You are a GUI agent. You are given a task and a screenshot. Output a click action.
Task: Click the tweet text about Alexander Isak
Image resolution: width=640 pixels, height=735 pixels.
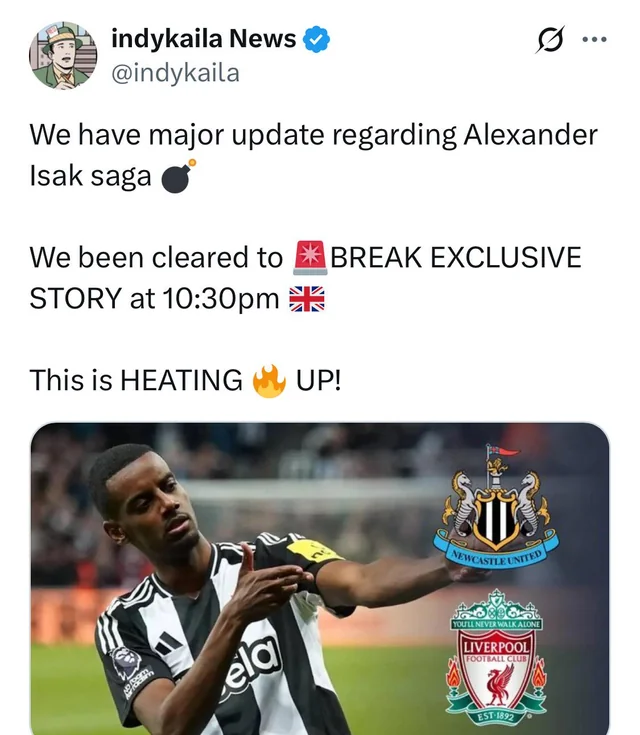313,155
